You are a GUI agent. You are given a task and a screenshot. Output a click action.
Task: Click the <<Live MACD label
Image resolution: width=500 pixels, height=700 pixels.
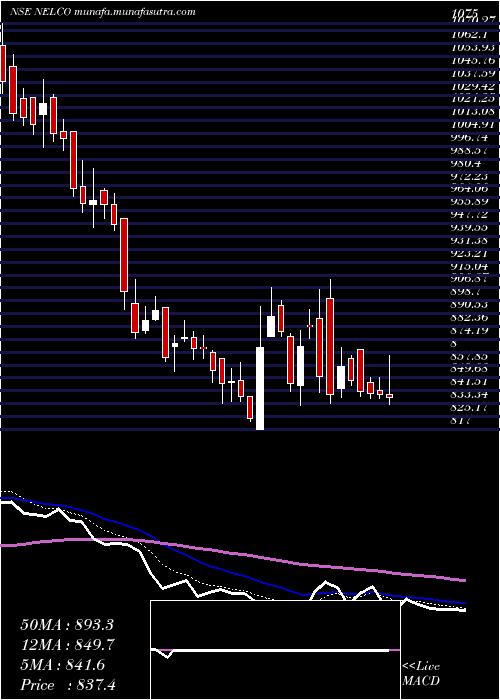421,674
